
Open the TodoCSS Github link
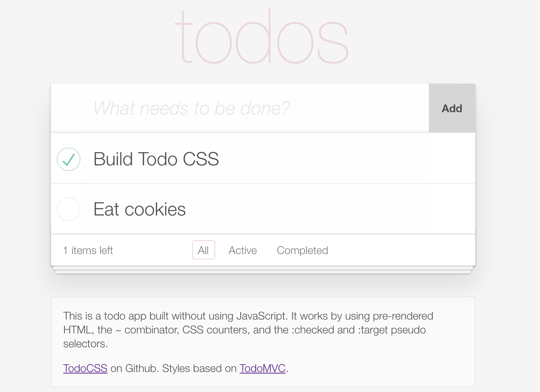[x=85, y=368]
